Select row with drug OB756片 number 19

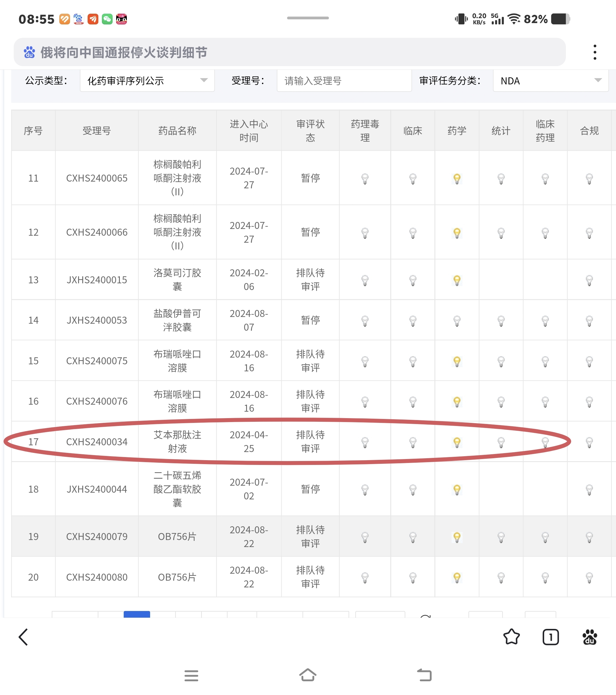pyautogui.click(x=177, y=537)
